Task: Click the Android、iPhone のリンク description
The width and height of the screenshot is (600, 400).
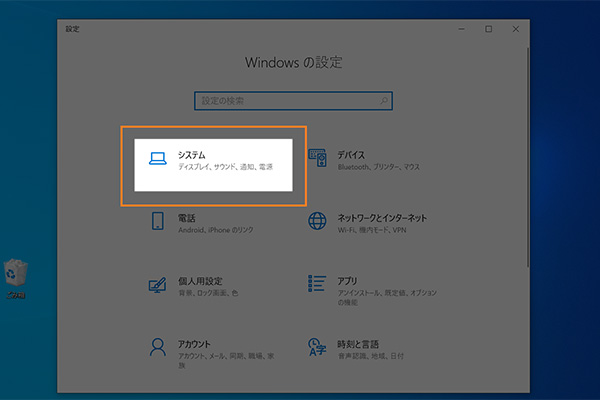Action: (x=216, y=230)
